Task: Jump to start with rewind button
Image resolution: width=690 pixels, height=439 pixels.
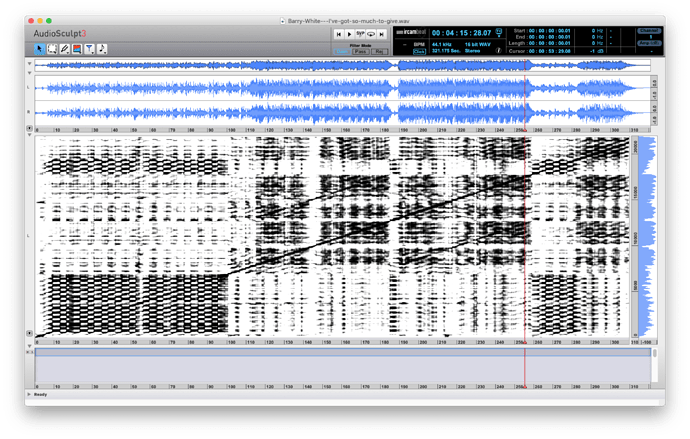Action: 338,34
